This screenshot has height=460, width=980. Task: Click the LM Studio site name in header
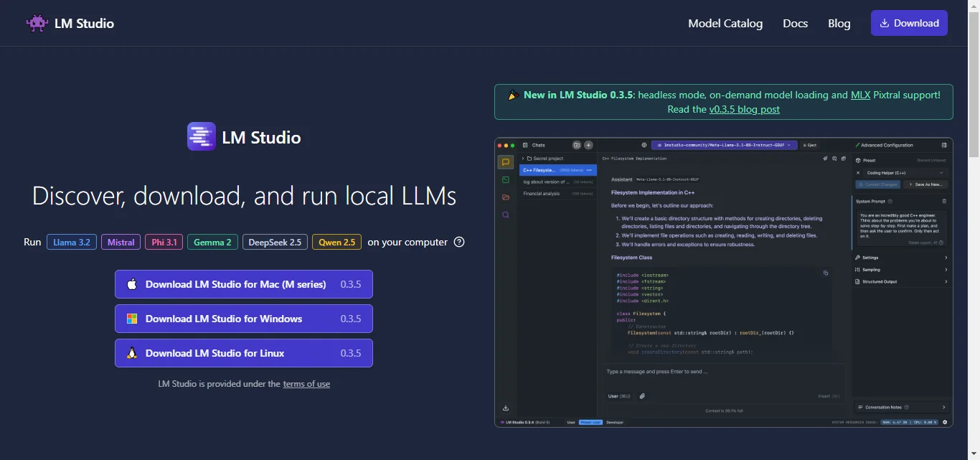point(84,23)
